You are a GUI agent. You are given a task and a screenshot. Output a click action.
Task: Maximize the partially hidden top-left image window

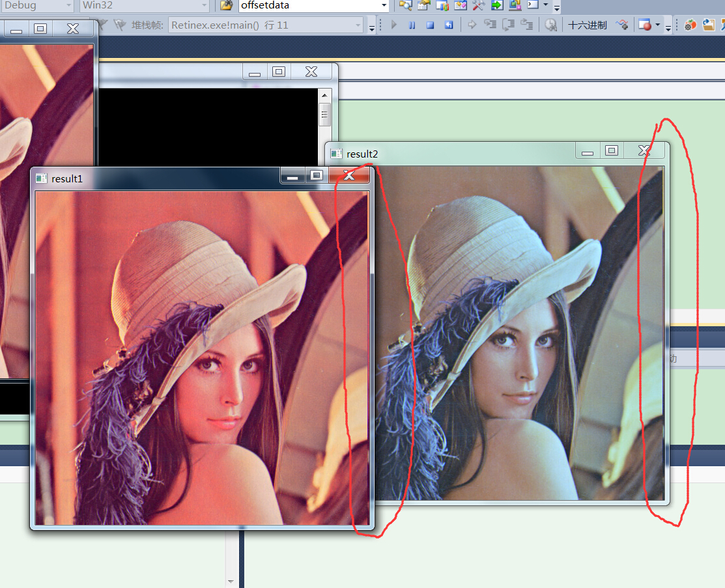click(40, 29)
